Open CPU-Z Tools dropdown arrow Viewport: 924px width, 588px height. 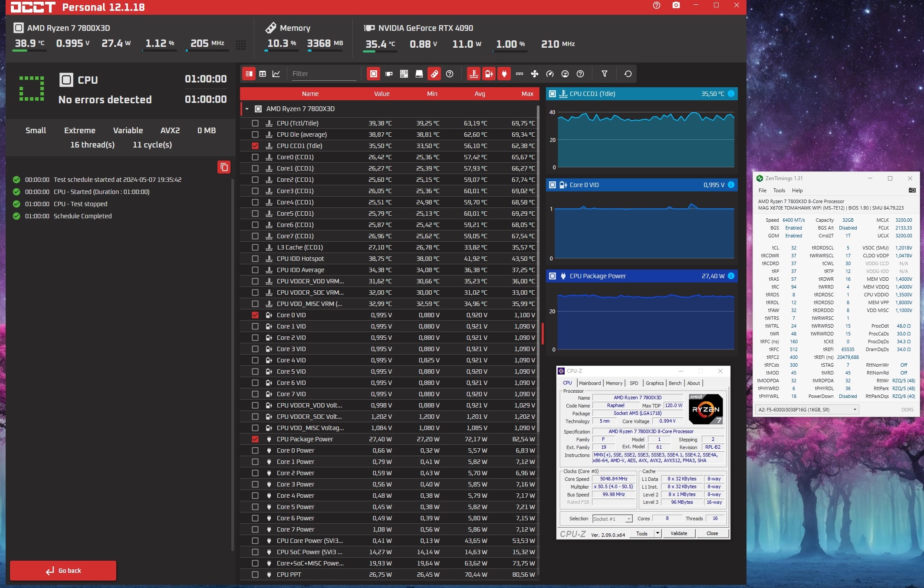(658, 533)
